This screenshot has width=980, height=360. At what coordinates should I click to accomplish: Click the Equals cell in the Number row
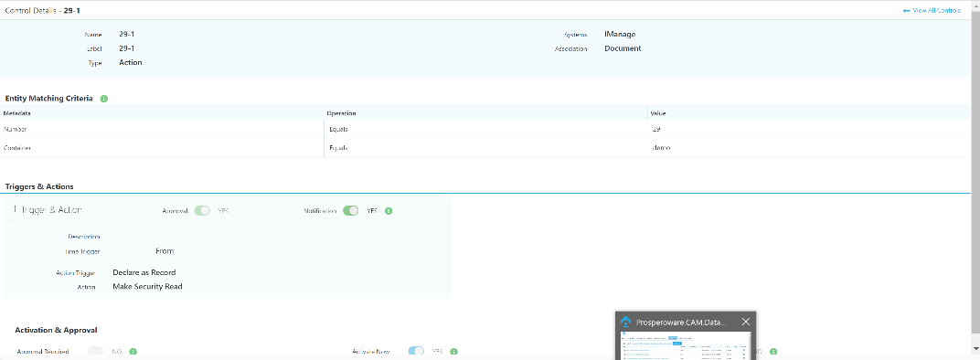485,129
